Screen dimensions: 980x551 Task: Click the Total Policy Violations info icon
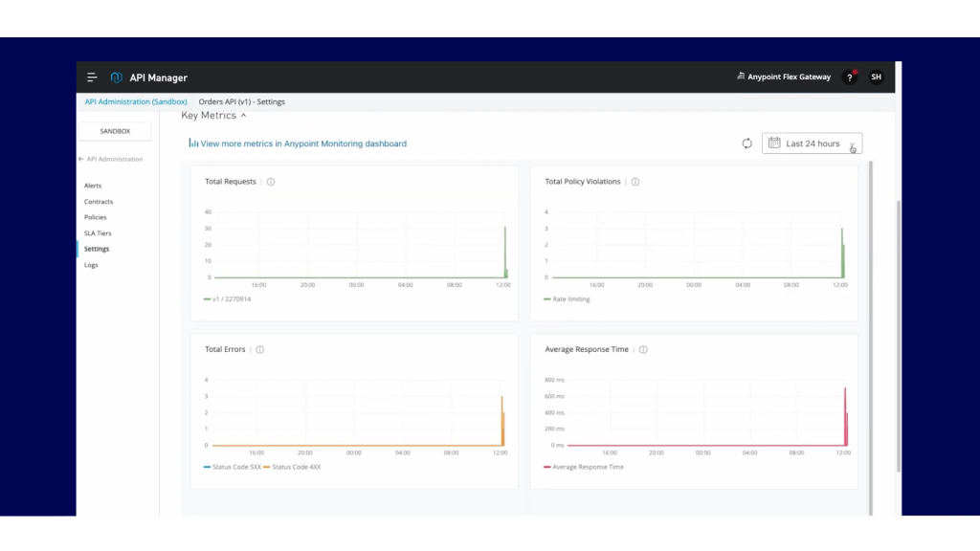point(635,182)
